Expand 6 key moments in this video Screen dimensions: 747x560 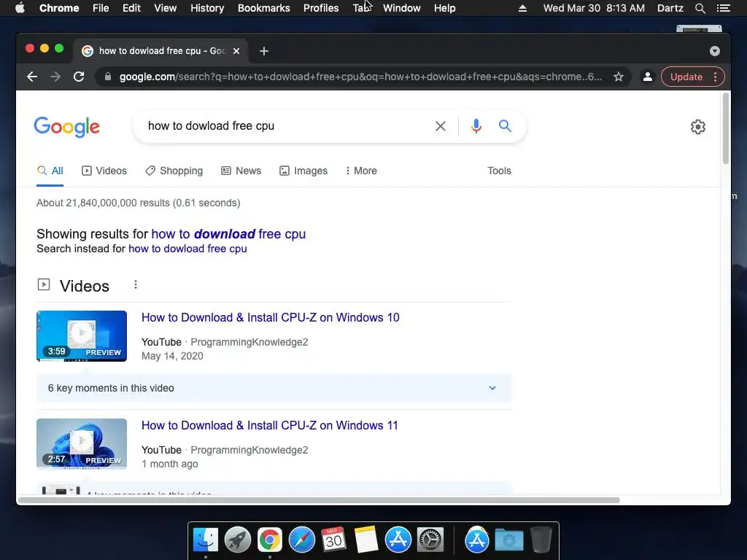click(x=274, y=388)
